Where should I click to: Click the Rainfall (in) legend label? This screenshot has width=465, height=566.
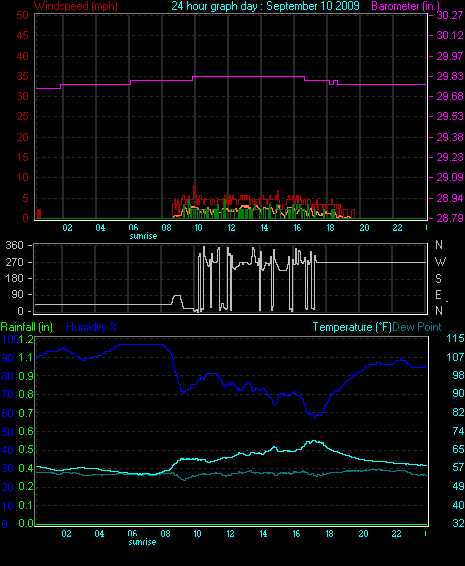pyautogui.click(x=27, y=327)
